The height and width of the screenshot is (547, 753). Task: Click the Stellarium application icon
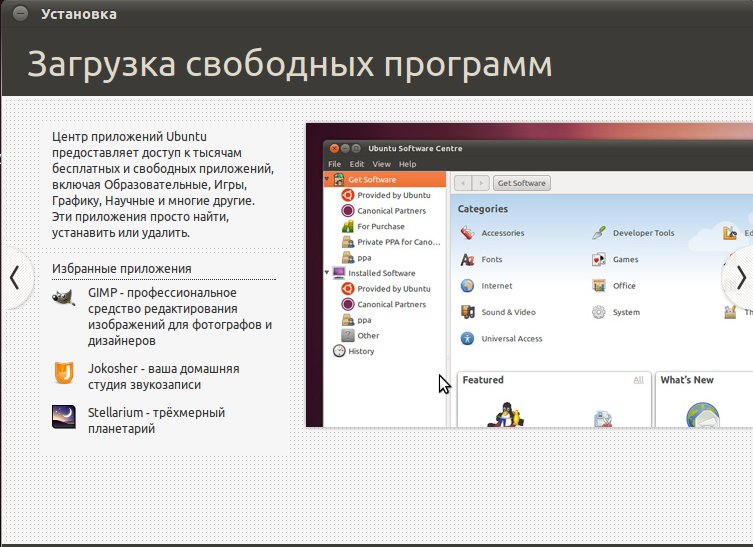pyautogui.click(x=63, y=416)
